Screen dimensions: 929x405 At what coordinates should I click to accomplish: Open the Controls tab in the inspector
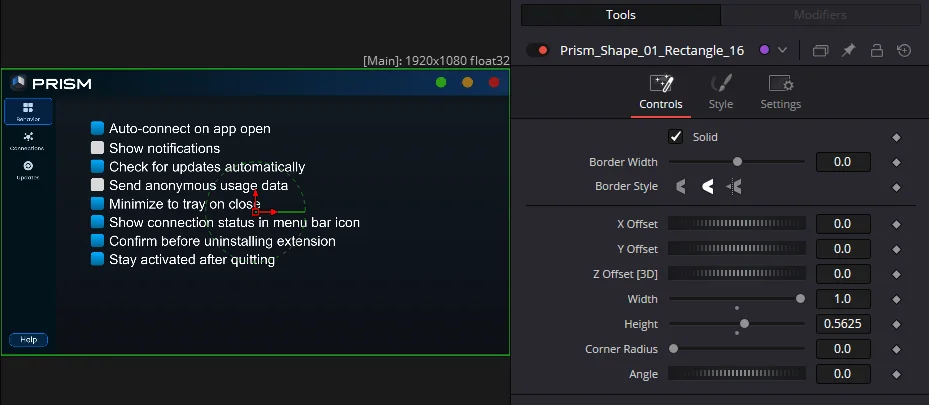pos(661,94)
